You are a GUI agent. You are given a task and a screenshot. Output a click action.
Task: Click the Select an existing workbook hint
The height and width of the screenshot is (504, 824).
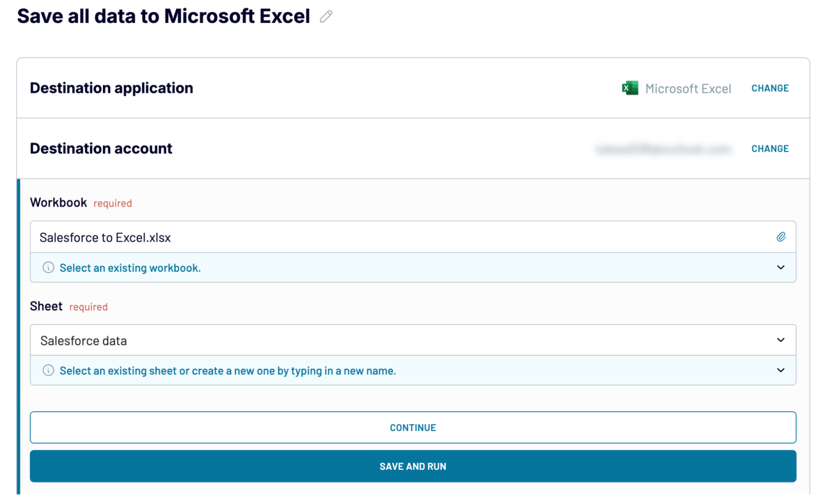(x=130, y=268)
